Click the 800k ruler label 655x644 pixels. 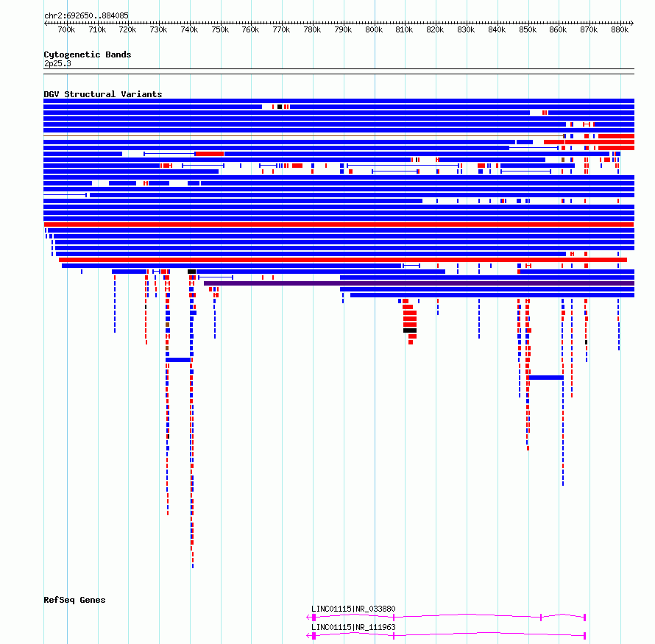(374, 30)
